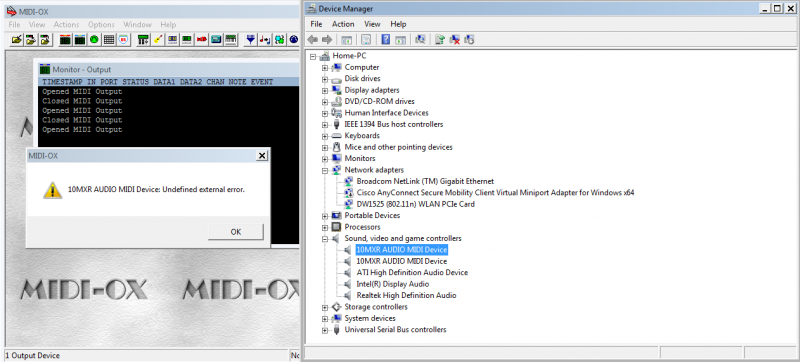Viewport: 800px width, 362px height.
Task: Select Realtek High Definition Audio
Action: pos(406,295)
